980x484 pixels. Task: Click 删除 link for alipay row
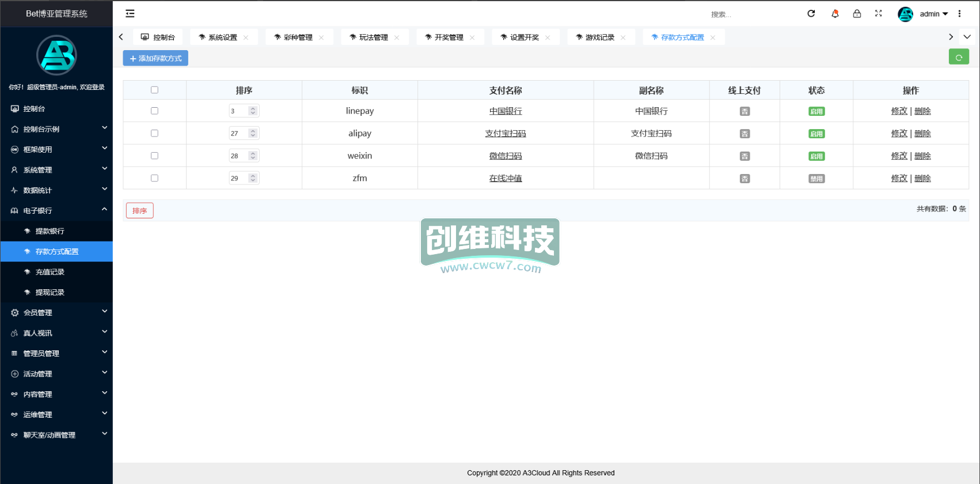point(922,133)
